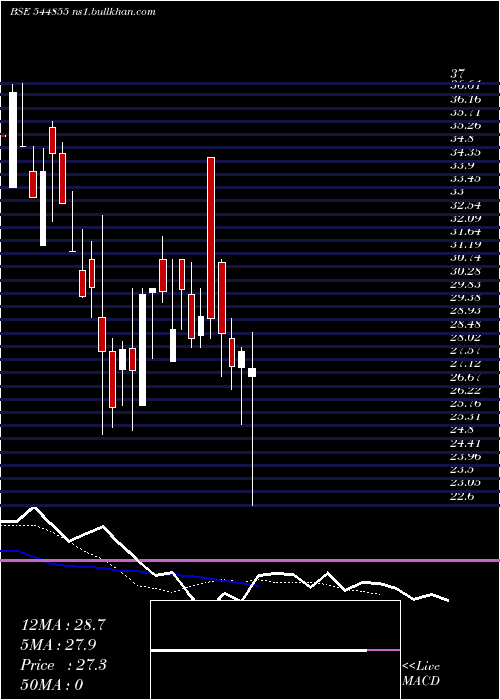The width and height of the screenshot is (500, 700).
Task: Click the BSE 544855 chart title
Action: [38, 12]
